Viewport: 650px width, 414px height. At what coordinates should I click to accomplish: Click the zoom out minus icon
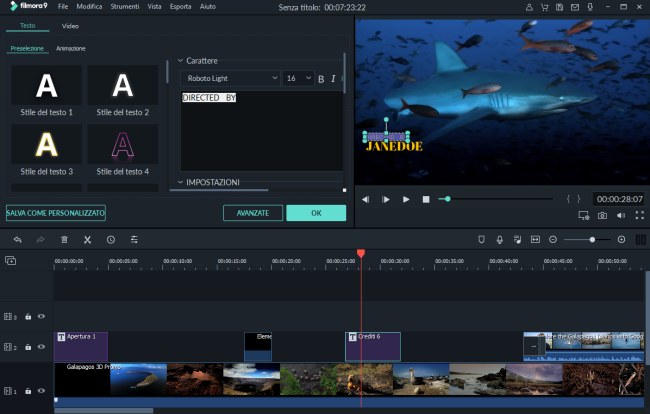pos(553,240)
